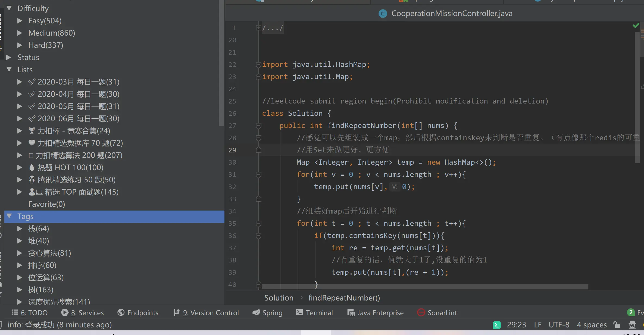Click the Spring leaf icon
644x335 pixels.
tap(256, 312)
